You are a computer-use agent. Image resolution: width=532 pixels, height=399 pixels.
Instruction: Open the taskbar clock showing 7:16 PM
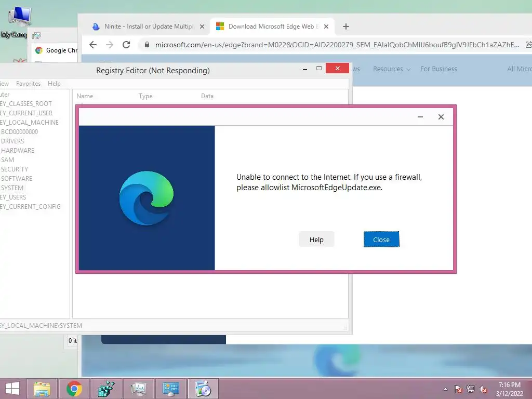click(x=509, y=389)
